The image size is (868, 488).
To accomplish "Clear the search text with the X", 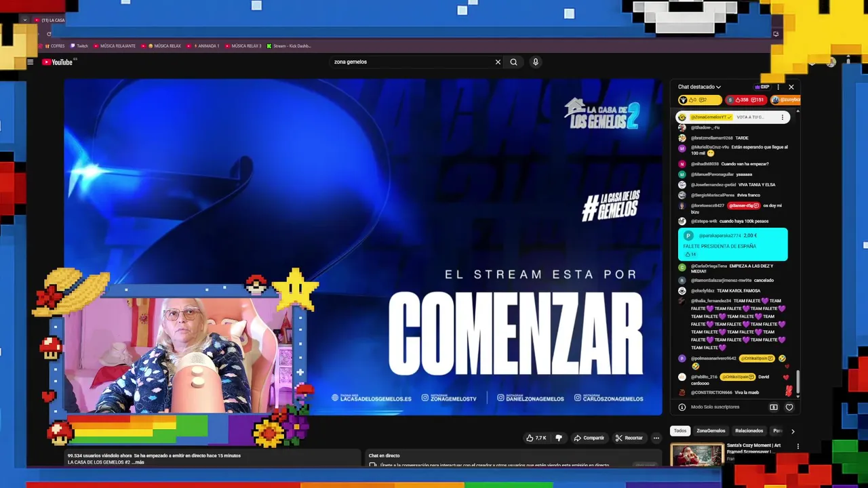I will [x=498, y=62].
